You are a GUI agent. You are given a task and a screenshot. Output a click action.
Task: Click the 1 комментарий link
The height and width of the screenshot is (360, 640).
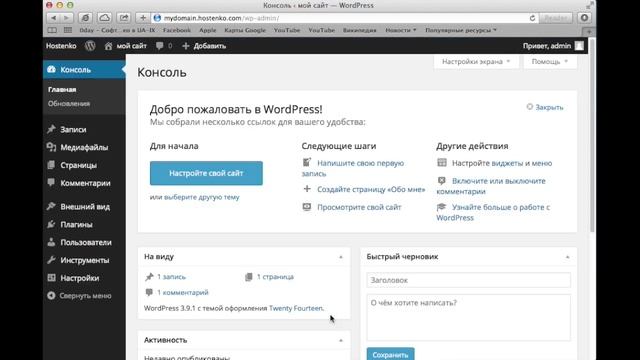pyautogui.click(x=183, y=293)
